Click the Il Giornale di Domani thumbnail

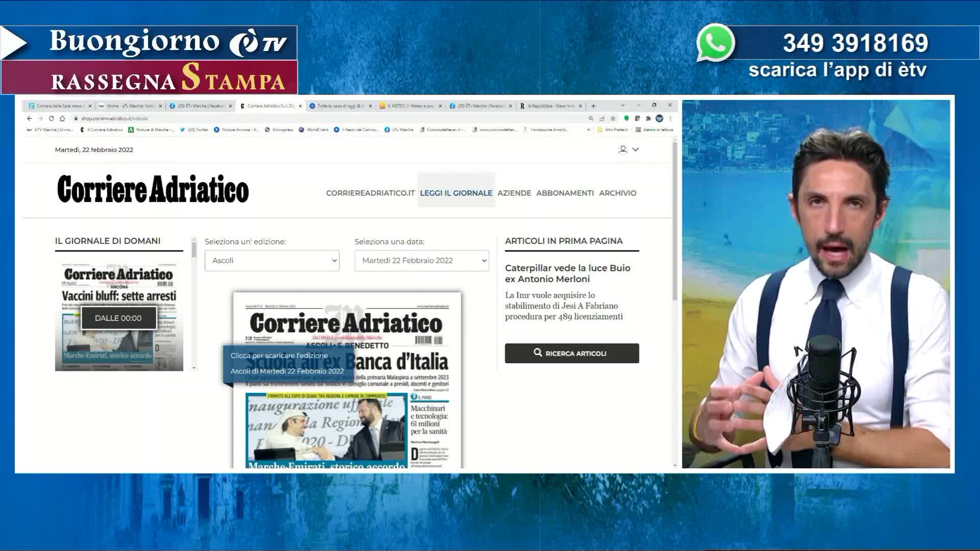point(119,317)
